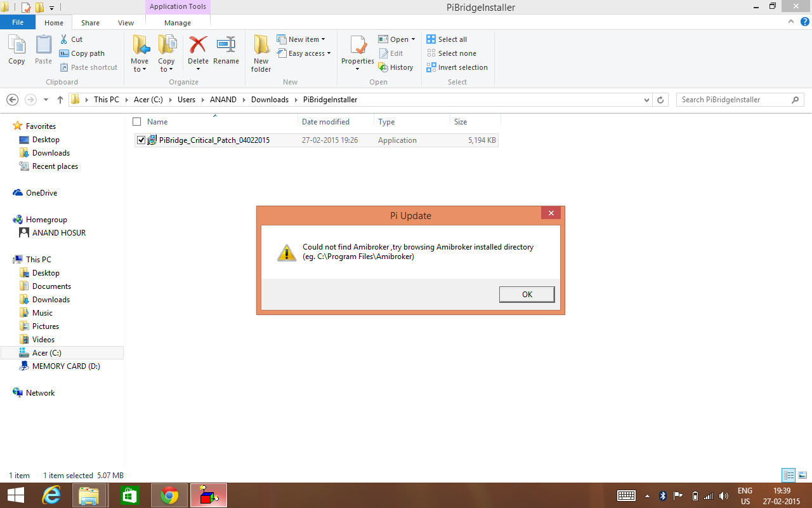Expand the address bar history dropdown
This screenshot has width=812, height=508.
[x=646, y=100]
